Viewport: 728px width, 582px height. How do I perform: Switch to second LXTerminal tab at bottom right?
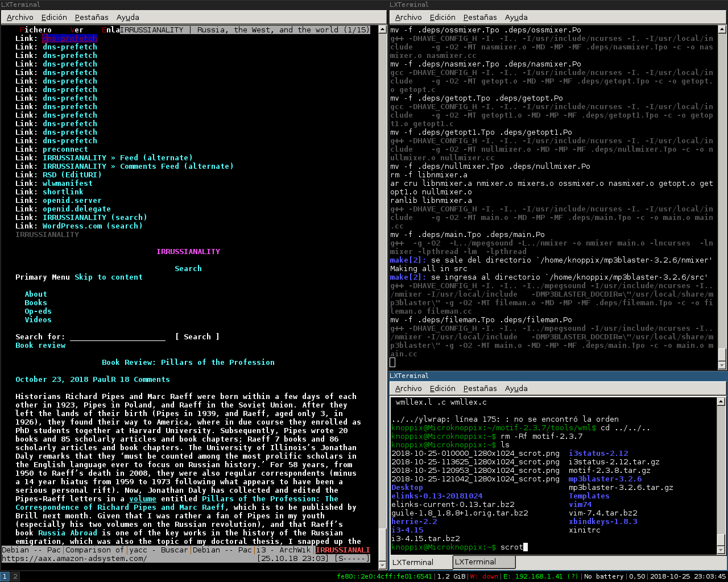point(484,562)
